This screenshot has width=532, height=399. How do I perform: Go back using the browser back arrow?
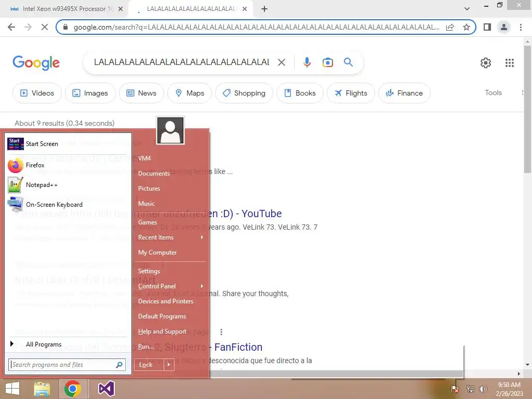[x=11, y=27]
